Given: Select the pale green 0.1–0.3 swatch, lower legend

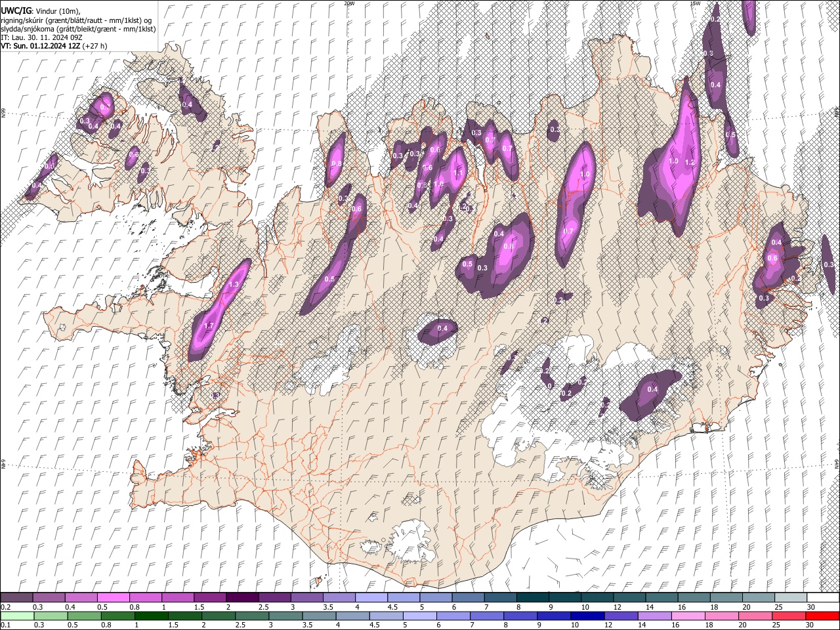Looking at the screenshot, I should pos(16,616).
